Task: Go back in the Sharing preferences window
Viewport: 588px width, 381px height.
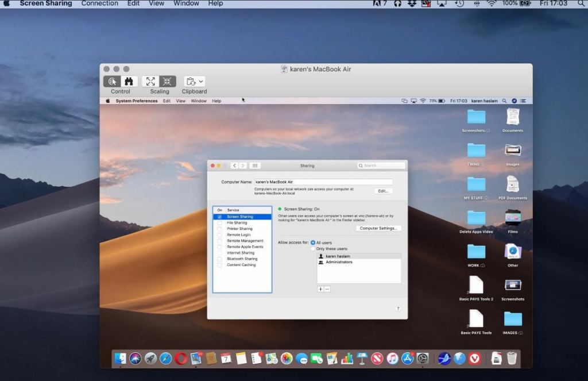Action: coord(234,166)
